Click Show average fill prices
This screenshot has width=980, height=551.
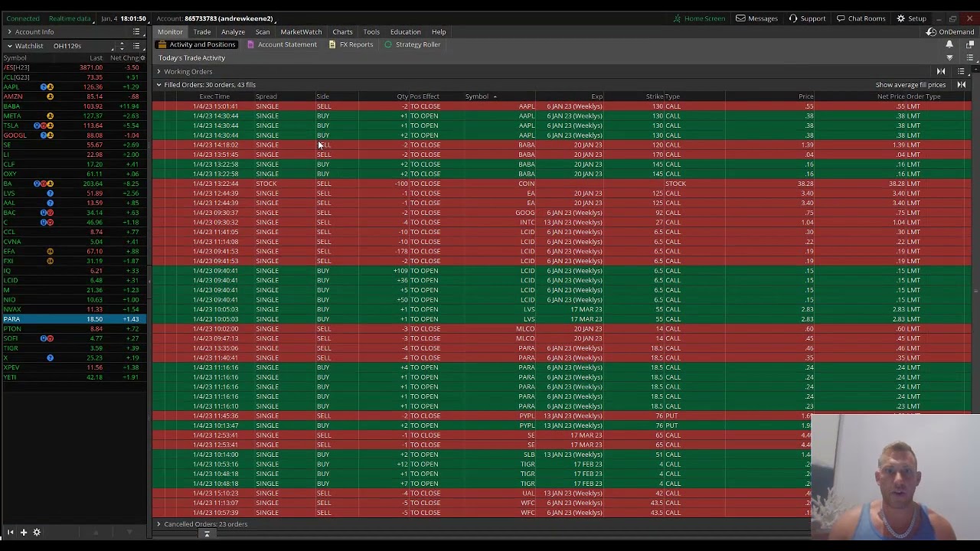(910, 85)
